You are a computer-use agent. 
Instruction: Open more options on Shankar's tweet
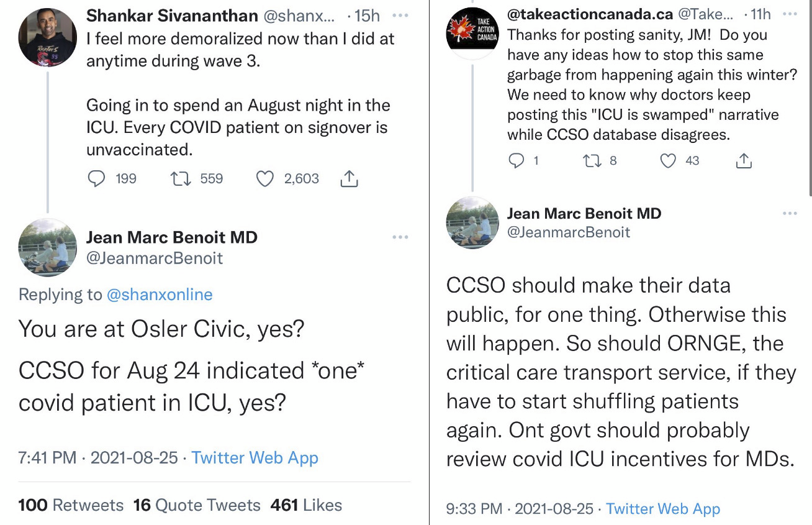(x=400, y=15)
